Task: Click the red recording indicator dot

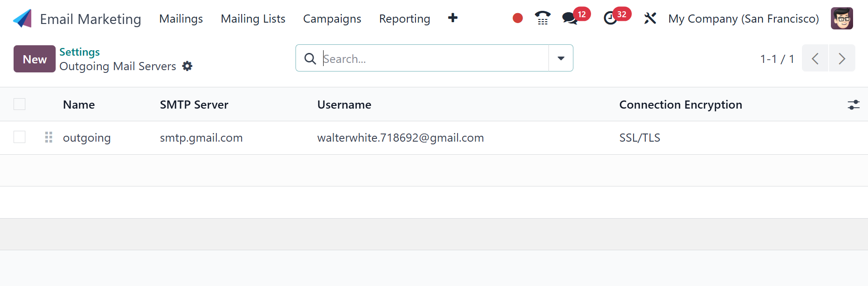Action: pyautogui.click(x=518, y=18)
